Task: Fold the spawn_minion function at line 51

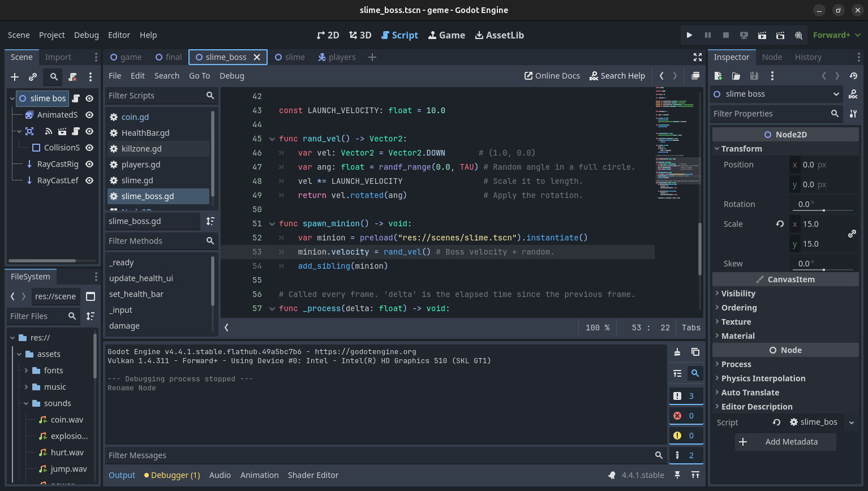Action: coord(272,224)
